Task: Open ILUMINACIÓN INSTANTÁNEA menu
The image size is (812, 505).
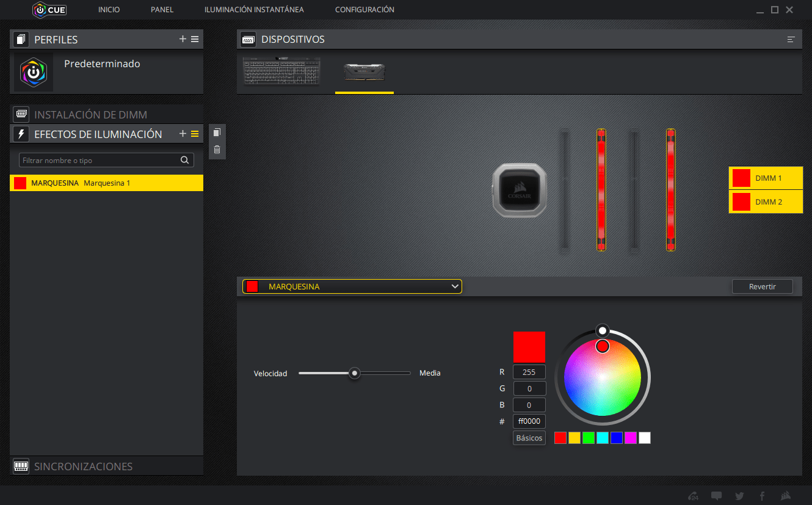Action: (x=255, y=10)
